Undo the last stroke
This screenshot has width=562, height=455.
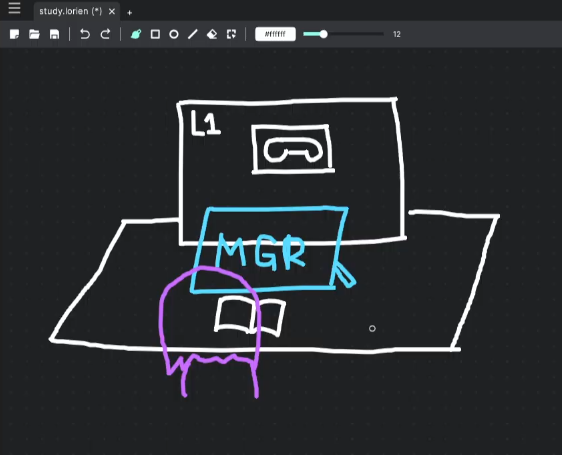pos(85,34)
